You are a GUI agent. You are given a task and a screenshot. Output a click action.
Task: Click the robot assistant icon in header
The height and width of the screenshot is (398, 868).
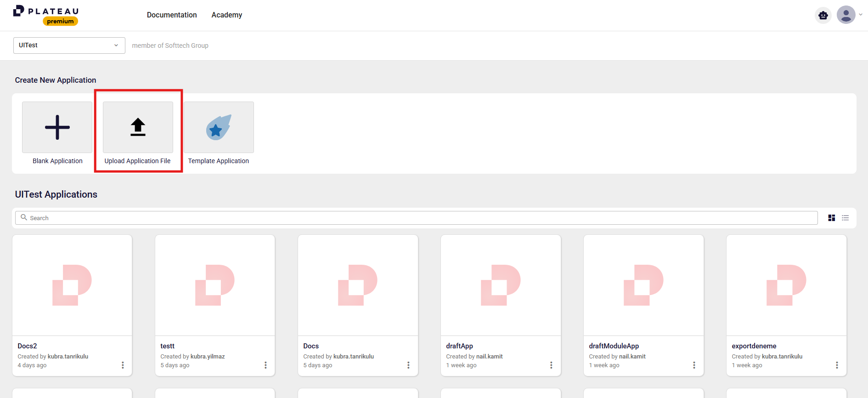823,15
